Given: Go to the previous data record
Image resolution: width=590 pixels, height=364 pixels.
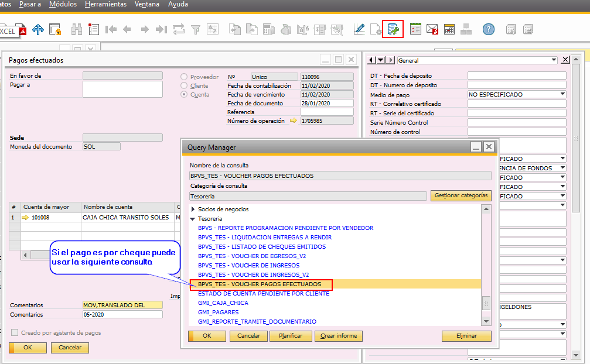Looking at the screenshot, I should coord(127,29).
